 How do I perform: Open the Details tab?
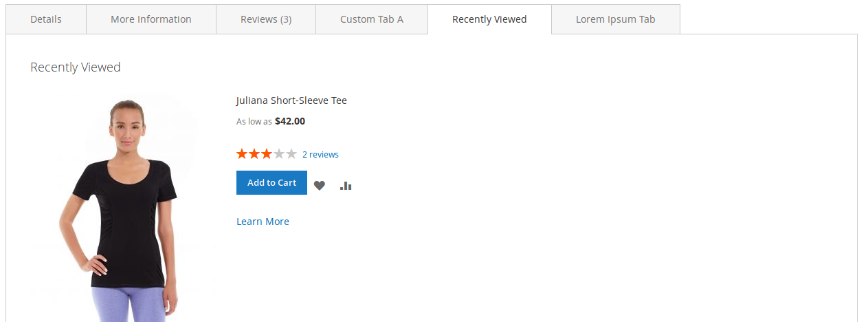[46, 19]
